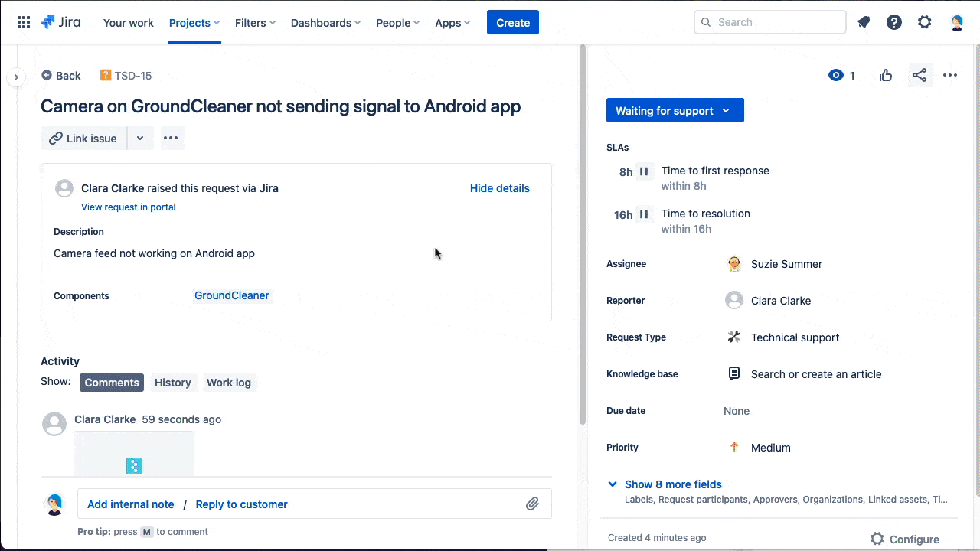Open the app switcher grid icon
This screenshot has width=980, height=551.
[24, 22]
